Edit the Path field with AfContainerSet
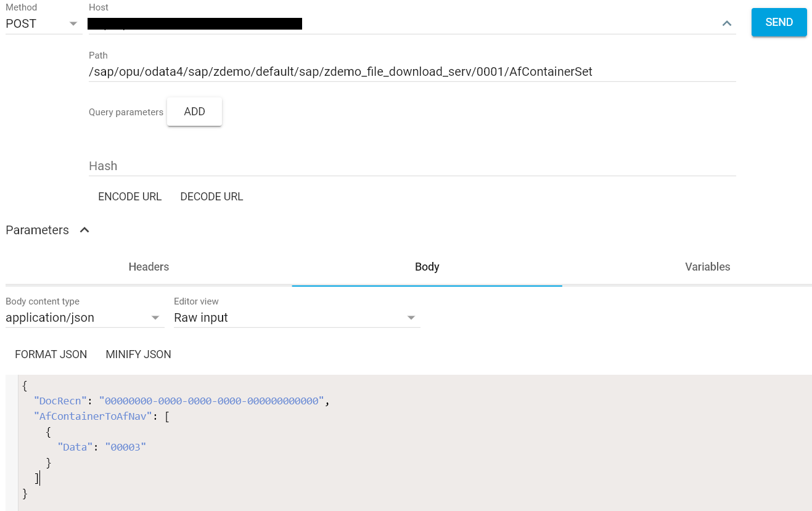 412,72
